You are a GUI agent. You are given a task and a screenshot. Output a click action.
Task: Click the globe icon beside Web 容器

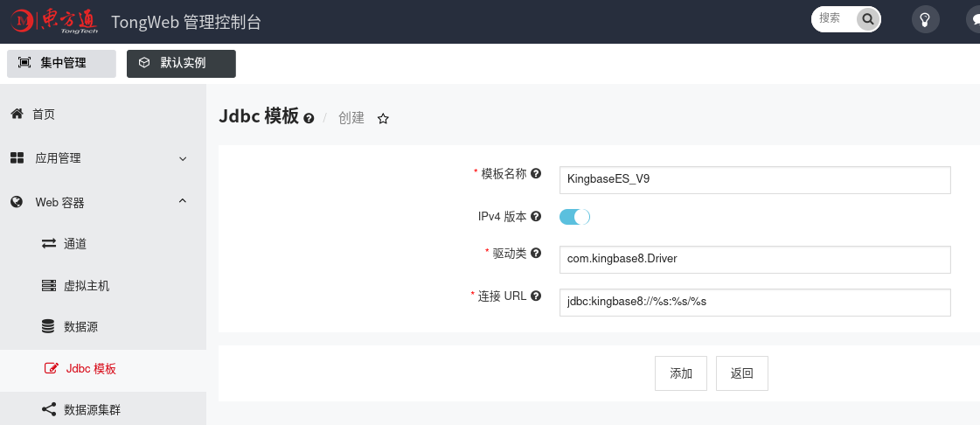17,202
